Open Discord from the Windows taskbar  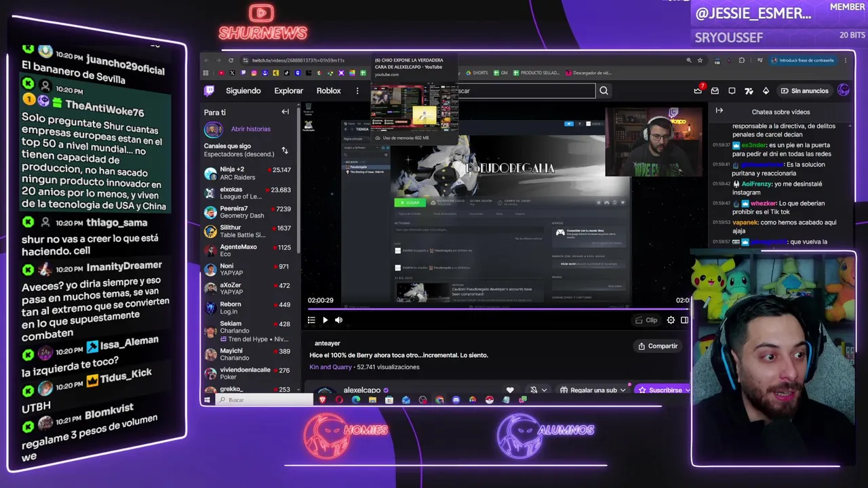pyautogui.click(x=456, y=400)
